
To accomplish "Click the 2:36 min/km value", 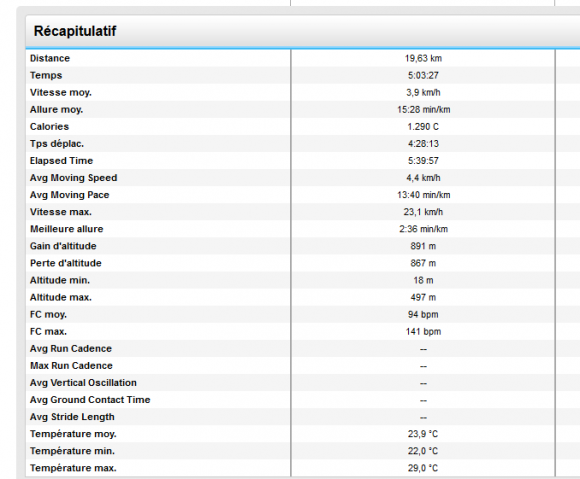I will coord(424,229).
